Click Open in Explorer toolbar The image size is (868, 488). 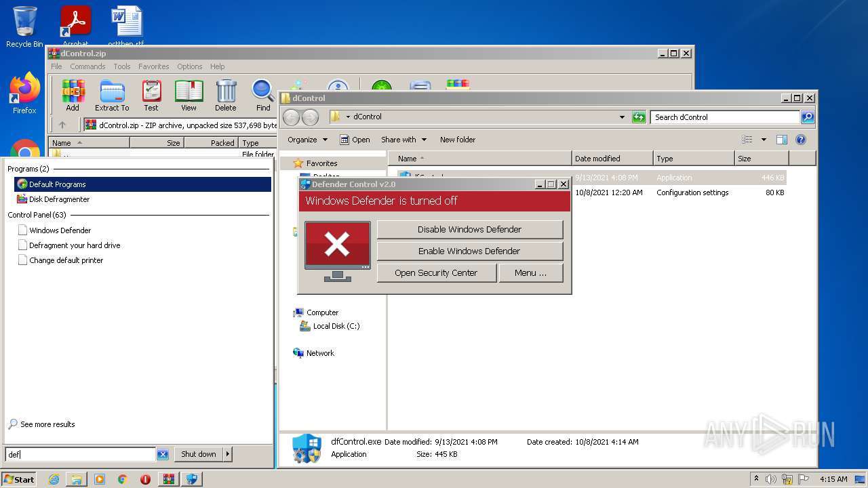point(355,140)
